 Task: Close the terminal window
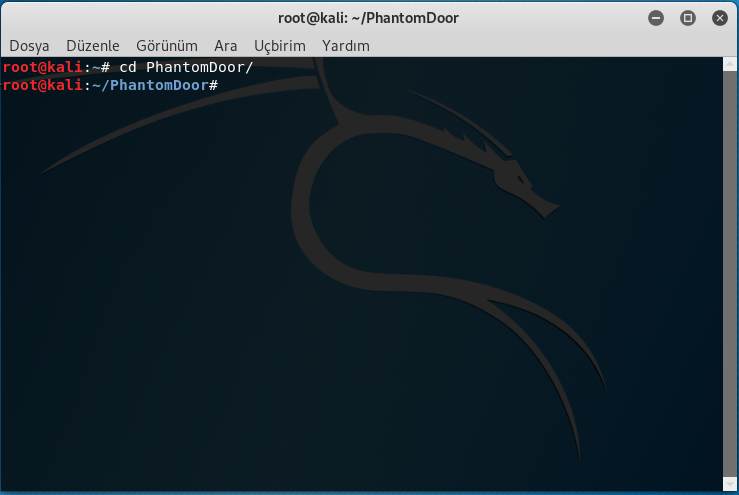coord(720,18)
